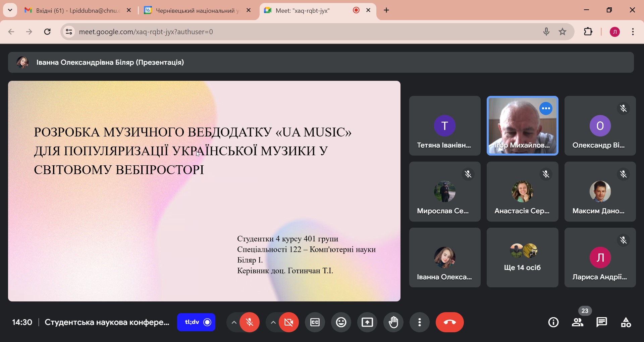Click muted mic icon on Олександр tile

[x=624, y=109]
